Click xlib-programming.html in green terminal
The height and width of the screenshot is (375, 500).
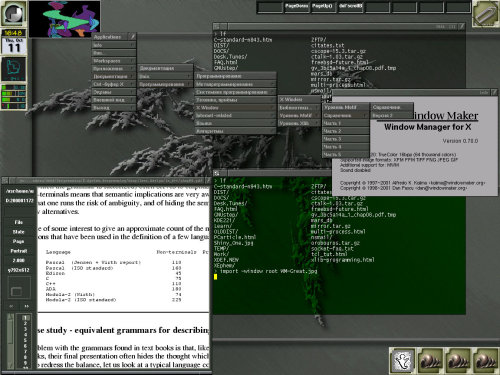click(343, 260)
